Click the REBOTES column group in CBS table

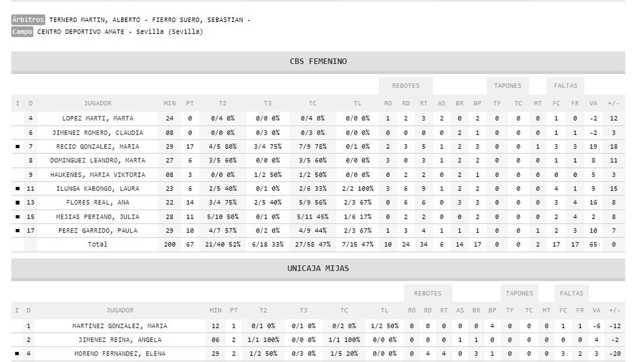406,86
